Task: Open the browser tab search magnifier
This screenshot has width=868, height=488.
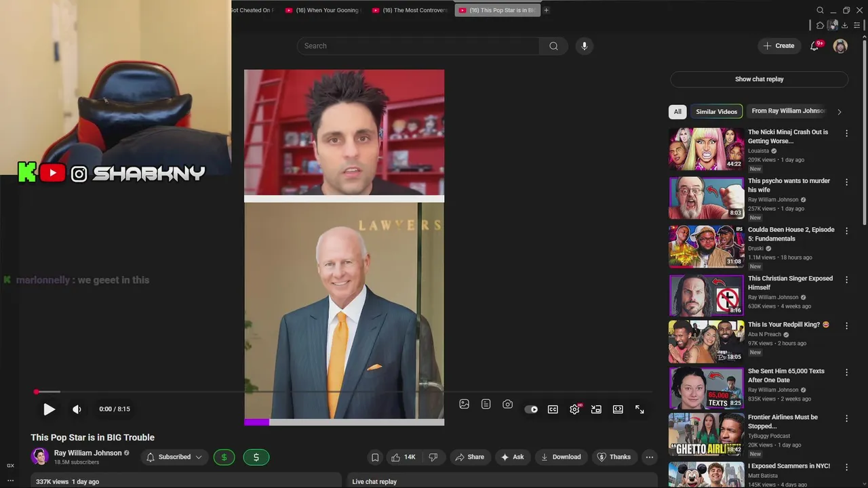Action: point(820,10)
